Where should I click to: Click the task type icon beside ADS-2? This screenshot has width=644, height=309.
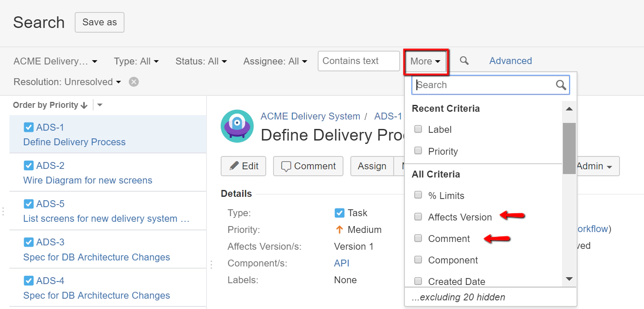tap(29, 165)
